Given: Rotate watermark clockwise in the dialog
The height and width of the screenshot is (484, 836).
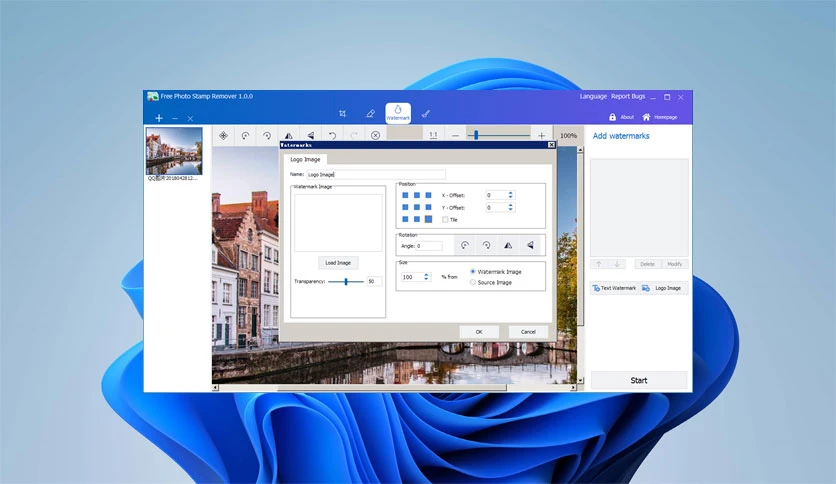Looking at the screenshot, I should [x=486, y=245].
